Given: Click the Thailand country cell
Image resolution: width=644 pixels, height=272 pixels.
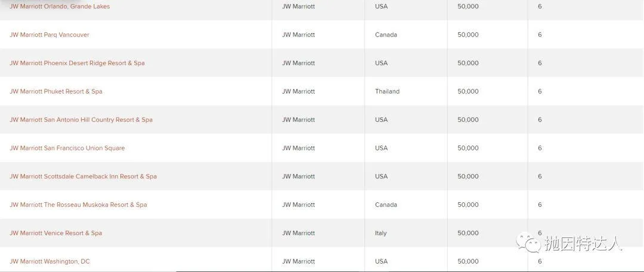Looking at the screenshot, I should click(387, 92).
